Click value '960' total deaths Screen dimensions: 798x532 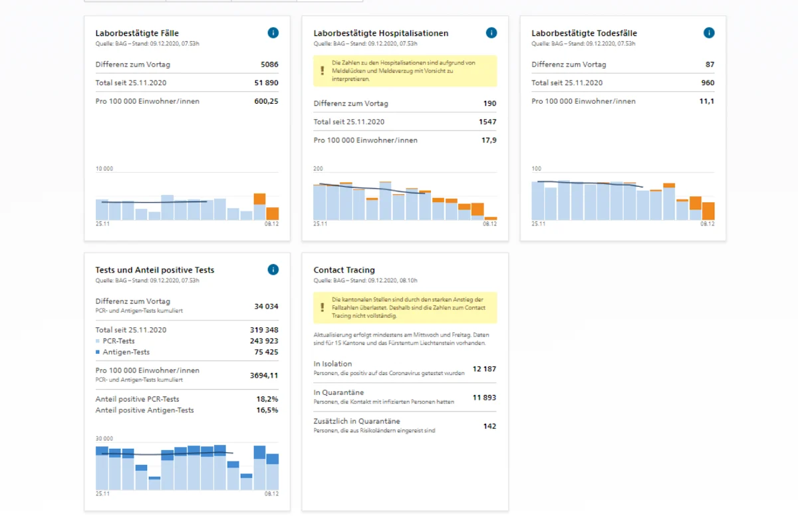708,83
